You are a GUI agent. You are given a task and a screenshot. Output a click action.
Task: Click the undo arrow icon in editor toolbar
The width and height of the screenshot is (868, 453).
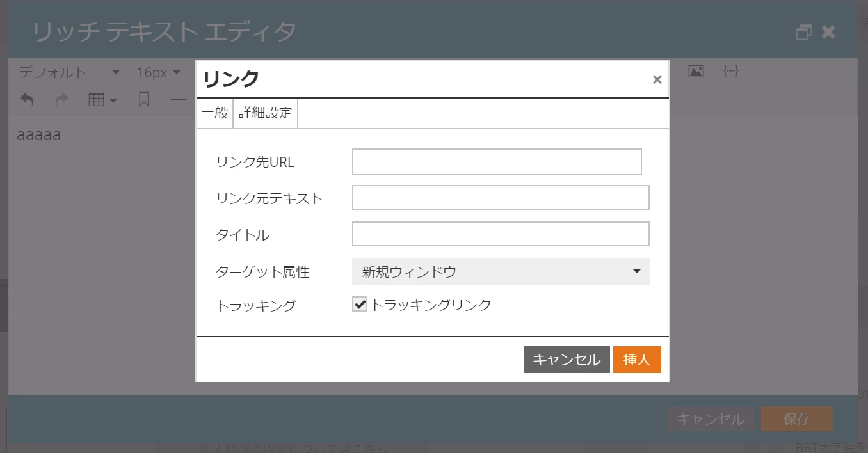[28, 100]
